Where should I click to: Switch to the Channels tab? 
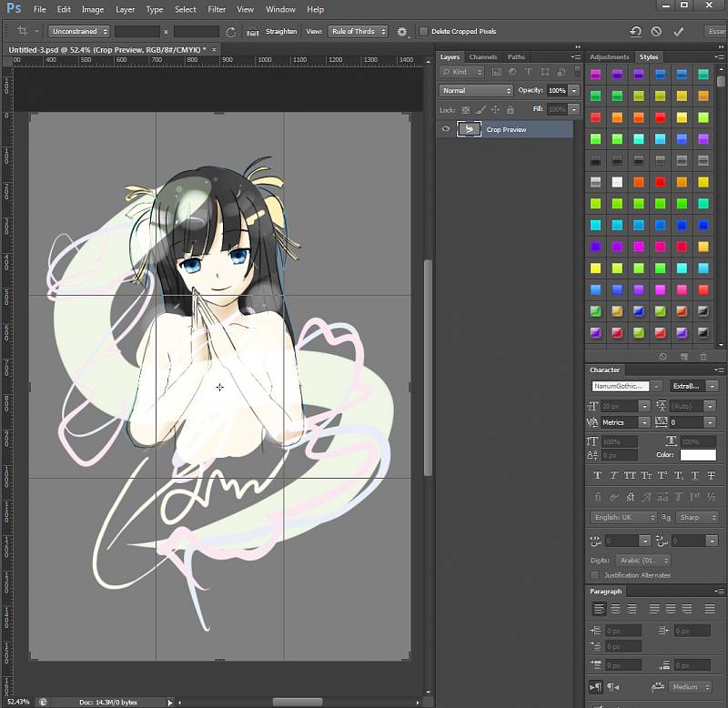tap(482, 56)
